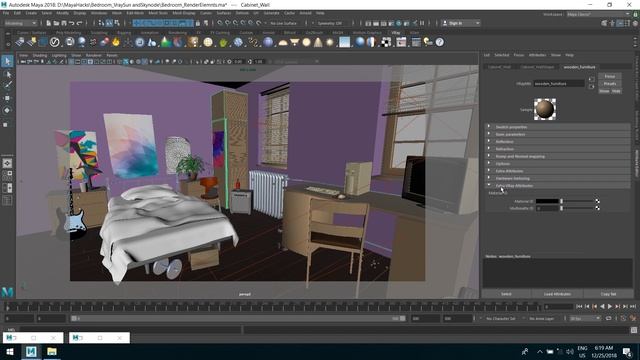
Task: Select the arrow Select tool in the toolbox
Action: 7,61
